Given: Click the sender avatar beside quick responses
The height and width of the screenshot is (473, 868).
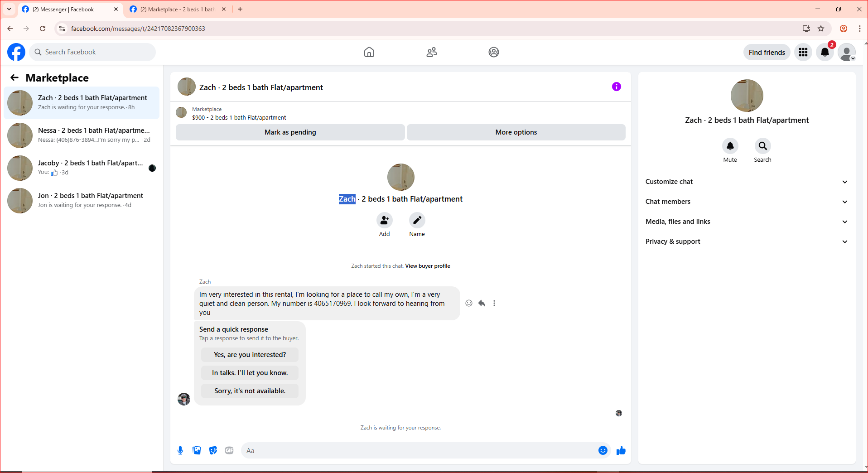Looking at the screenshot, I should point(184,399).
